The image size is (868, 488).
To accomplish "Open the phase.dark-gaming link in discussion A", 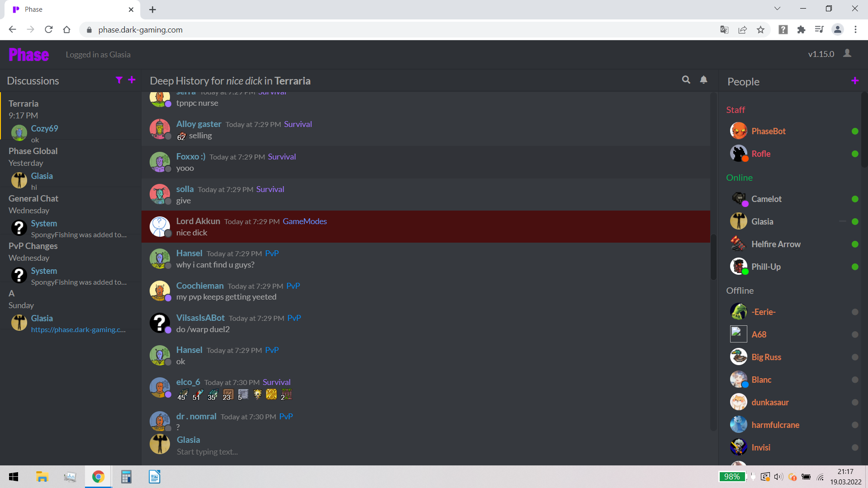I will click(x=78, y=330).
